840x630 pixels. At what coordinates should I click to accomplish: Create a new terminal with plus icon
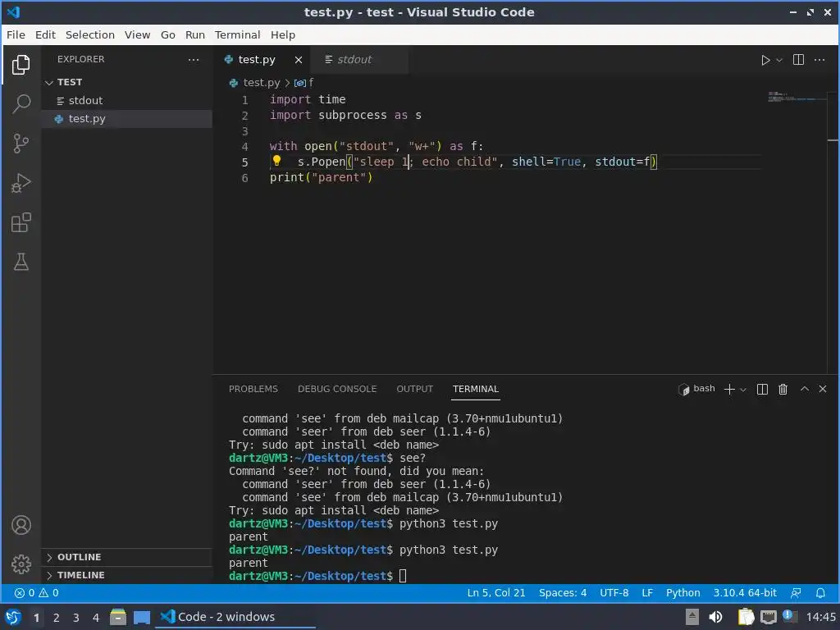coord(729,390)
